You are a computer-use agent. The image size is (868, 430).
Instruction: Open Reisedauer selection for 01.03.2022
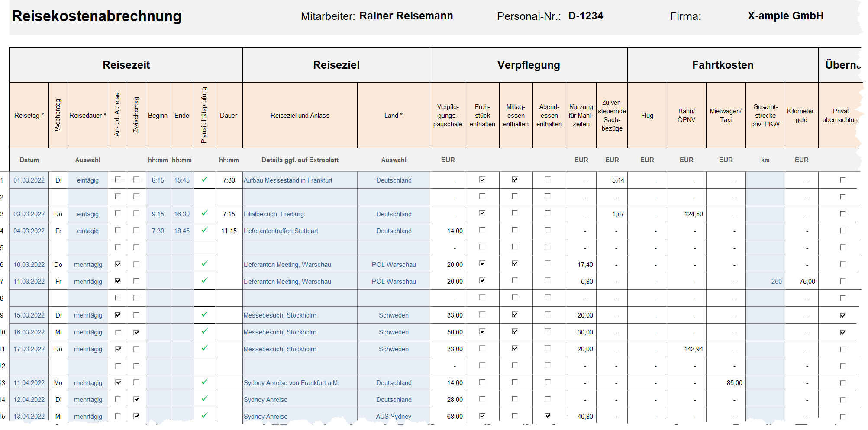(x=88, y=180)
